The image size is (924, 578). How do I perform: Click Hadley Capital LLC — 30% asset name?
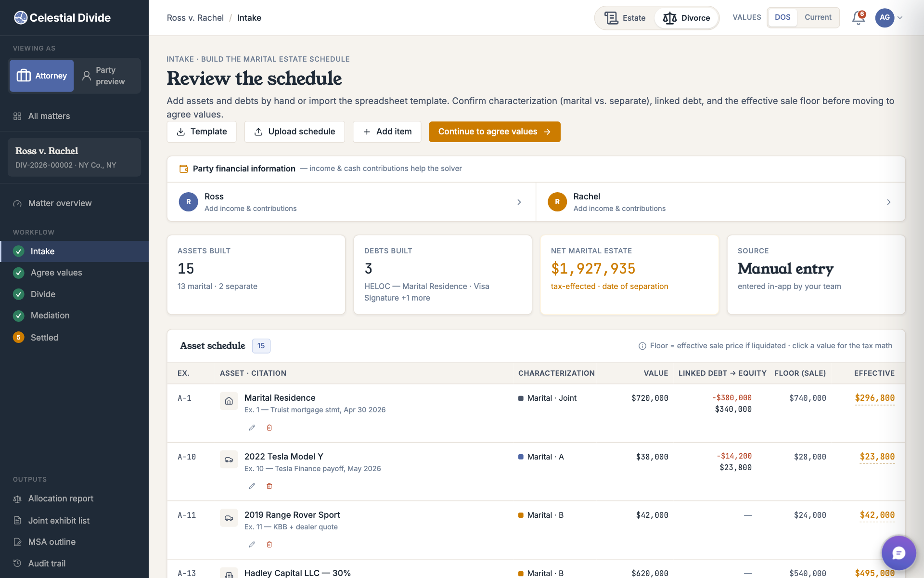[x=297, y=573]
